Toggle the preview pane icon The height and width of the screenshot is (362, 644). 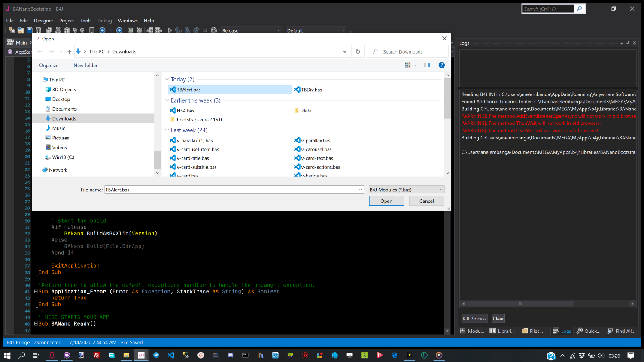click(x=427, y=65)
